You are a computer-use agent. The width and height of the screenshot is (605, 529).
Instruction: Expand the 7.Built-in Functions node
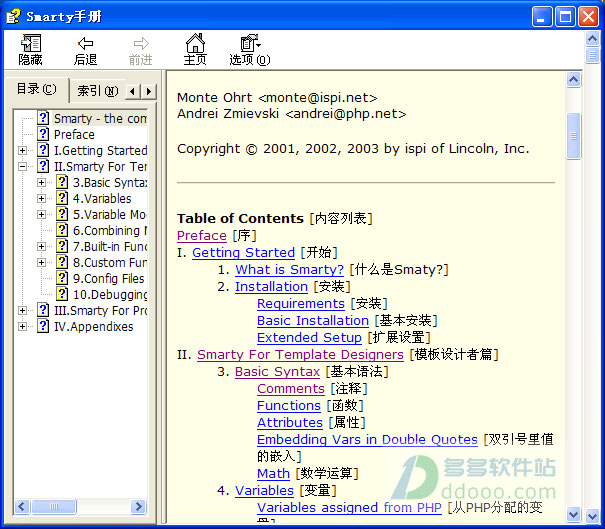(42, 247)
